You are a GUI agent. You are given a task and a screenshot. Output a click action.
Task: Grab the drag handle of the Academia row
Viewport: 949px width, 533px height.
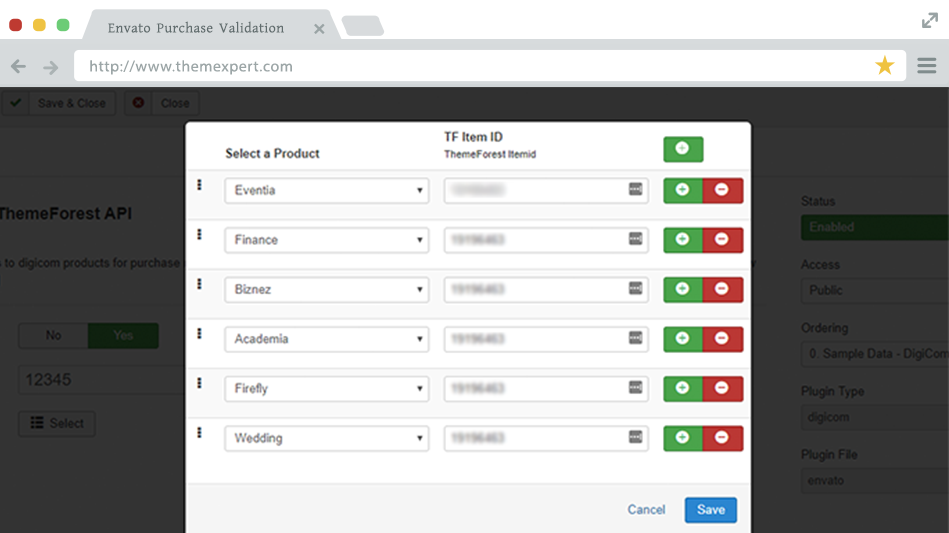(199, 334)
